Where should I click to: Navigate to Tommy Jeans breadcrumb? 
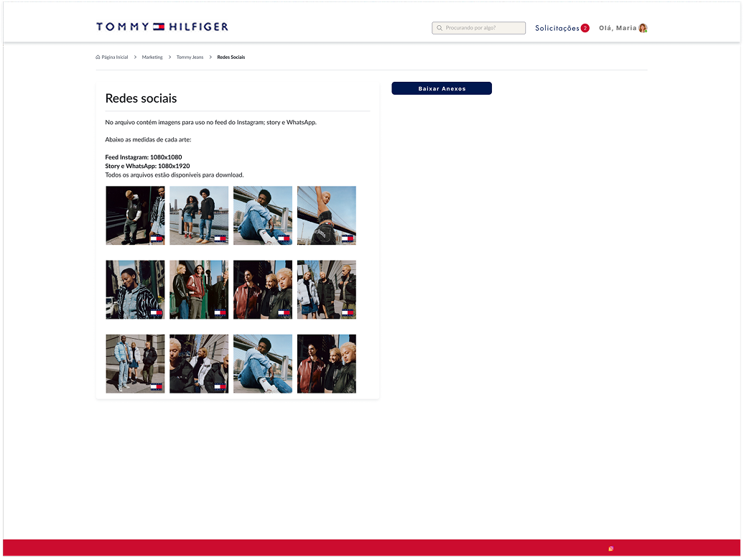tap(190, 57)
